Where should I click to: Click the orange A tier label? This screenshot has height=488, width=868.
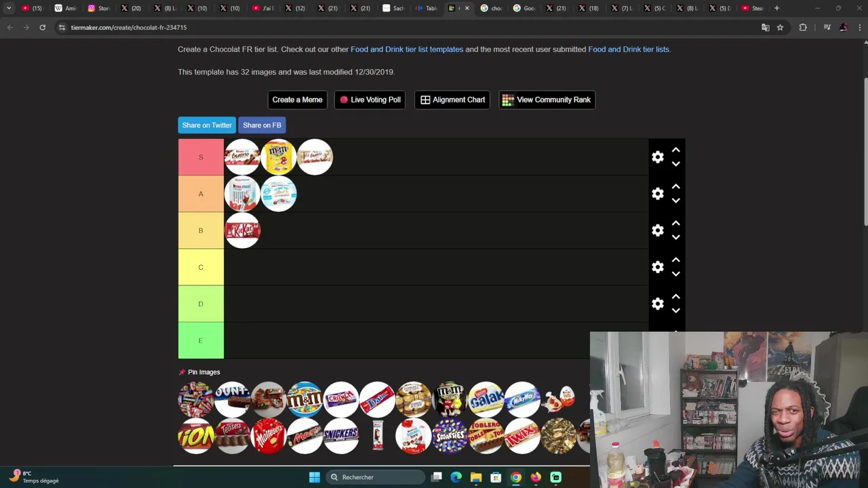click(201, 194)
